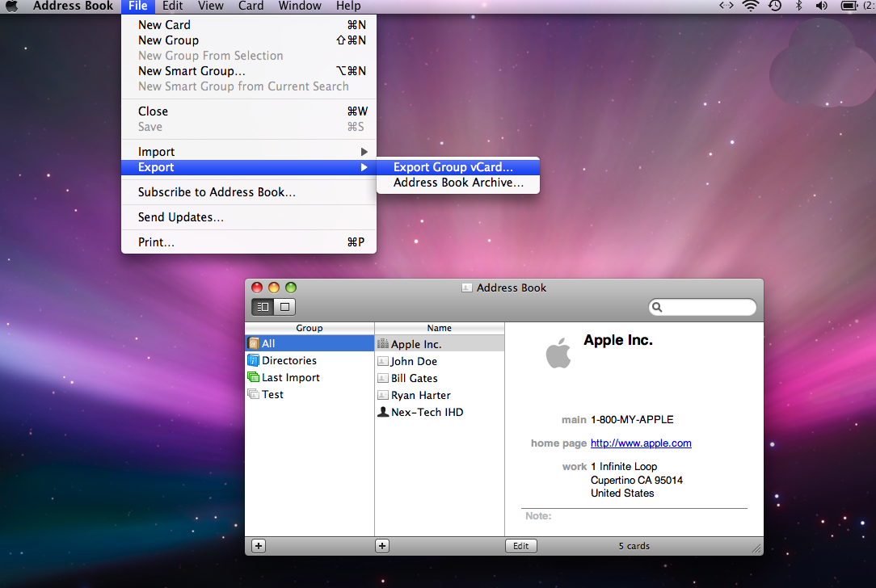
Task: Open the Apple menu icon
Action: pos(11,6)
